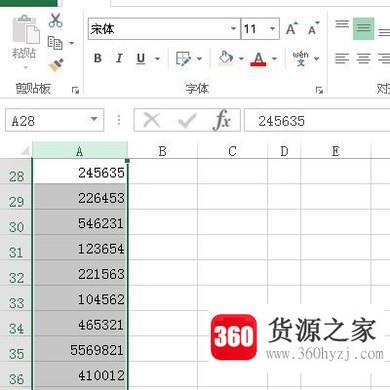This screenshot has width=390, height=390.
Task: Click cell containing 226453
Action: [x=80, y=197]
